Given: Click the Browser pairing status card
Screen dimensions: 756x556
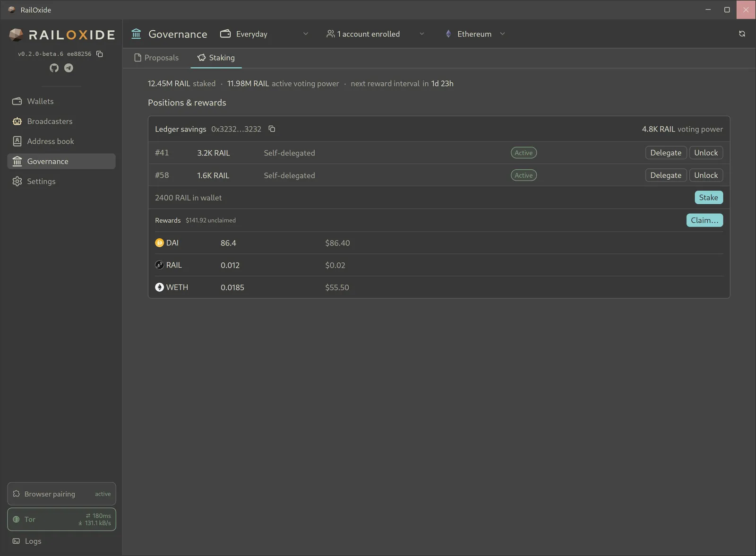Looking at the screenshot, I should coord(61,494).
